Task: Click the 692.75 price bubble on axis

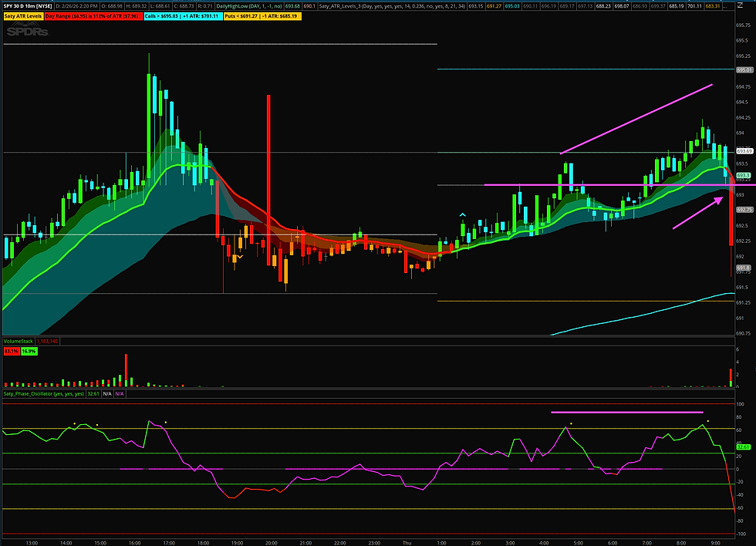Action: click(744, 210)
